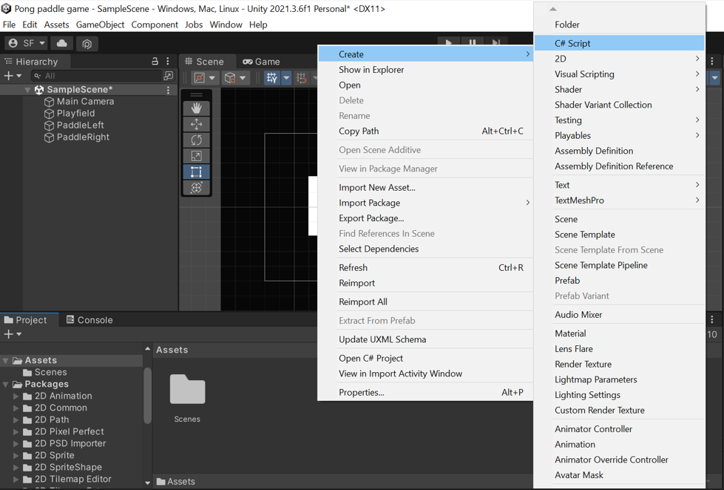Open SampleScene options kebab menu
724x490 pixels.
point(168,90)
